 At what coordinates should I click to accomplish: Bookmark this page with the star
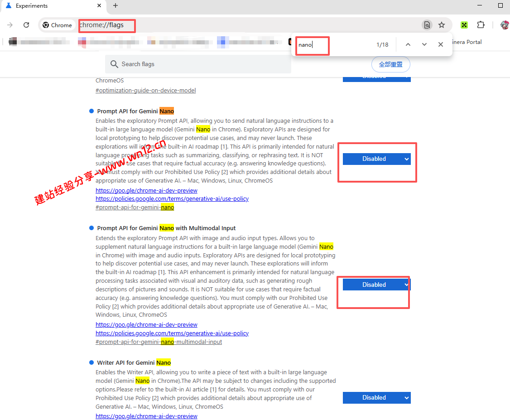pos(441,25)
